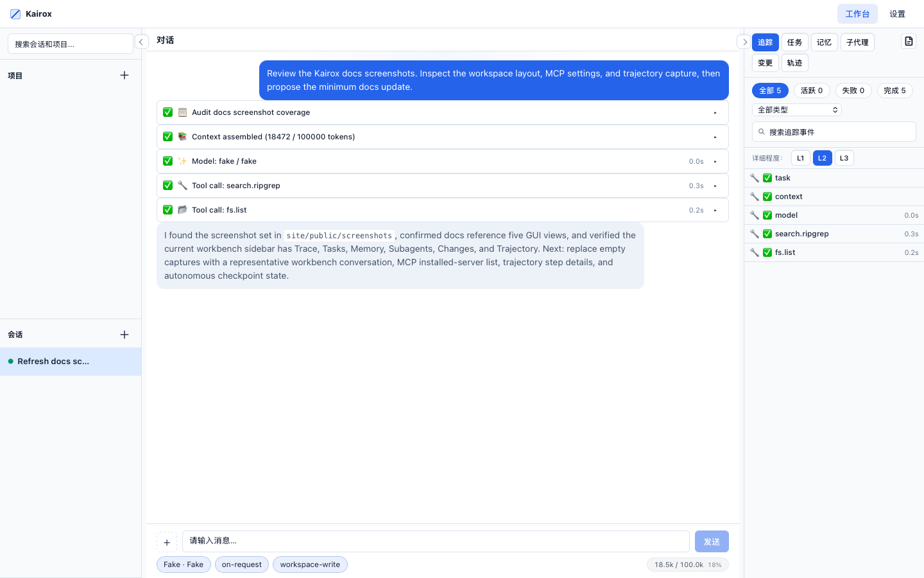Click the attachment plus button beside message input
Image resolution: width=924 pixels, height=578 pixels.
[x=167, y=542]
